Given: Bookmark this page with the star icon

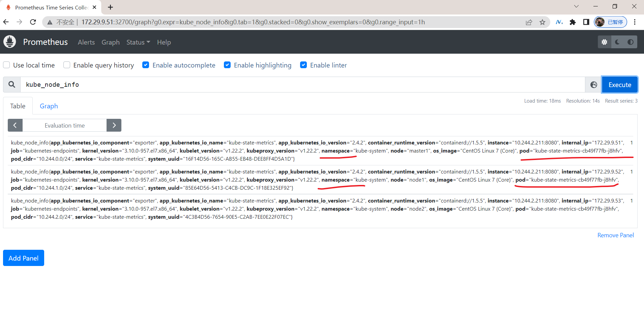Looking at the screenshot, I should click(542, 22).
